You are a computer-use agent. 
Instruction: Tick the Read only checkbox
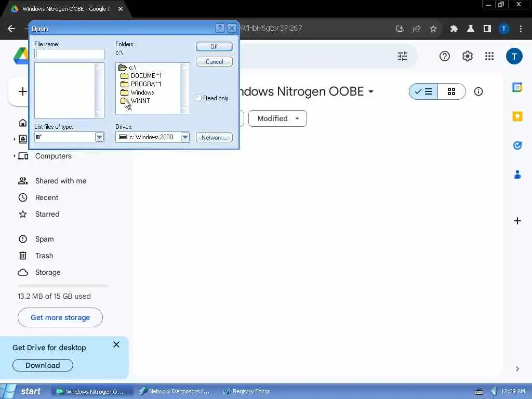pyautogui.click(x=198, y=98)
